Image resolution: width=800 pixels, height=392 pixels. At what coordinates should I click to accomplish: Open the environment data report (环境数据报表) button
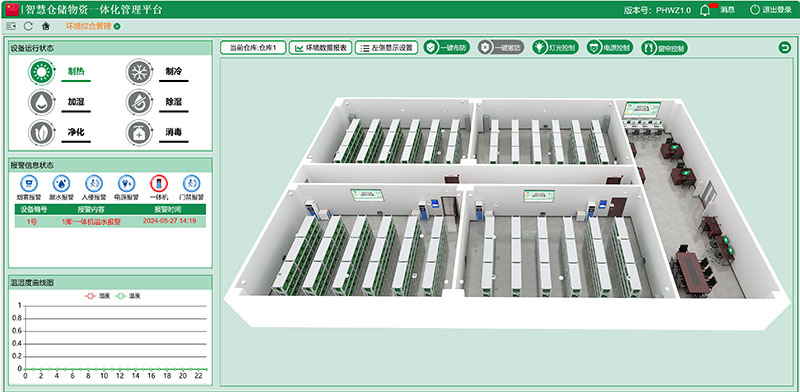(320, 48)
